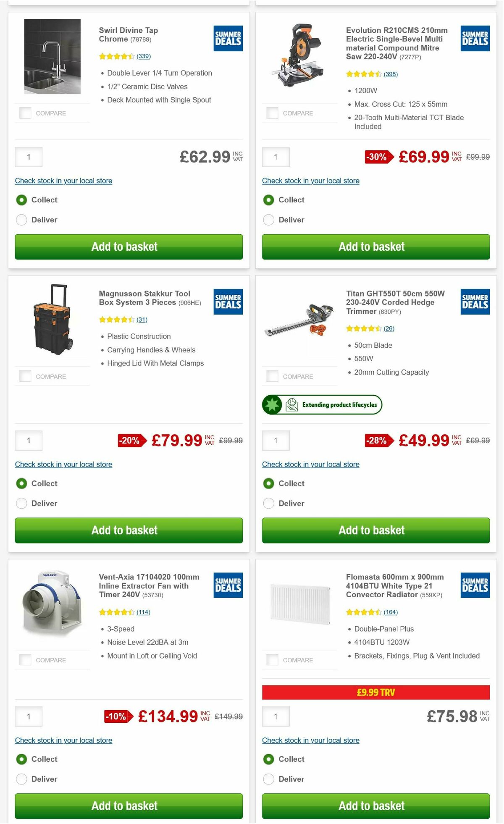Click the -30% discount tag on the Mitre Saw
Viewport: 504px width, 824px height.
376,157
